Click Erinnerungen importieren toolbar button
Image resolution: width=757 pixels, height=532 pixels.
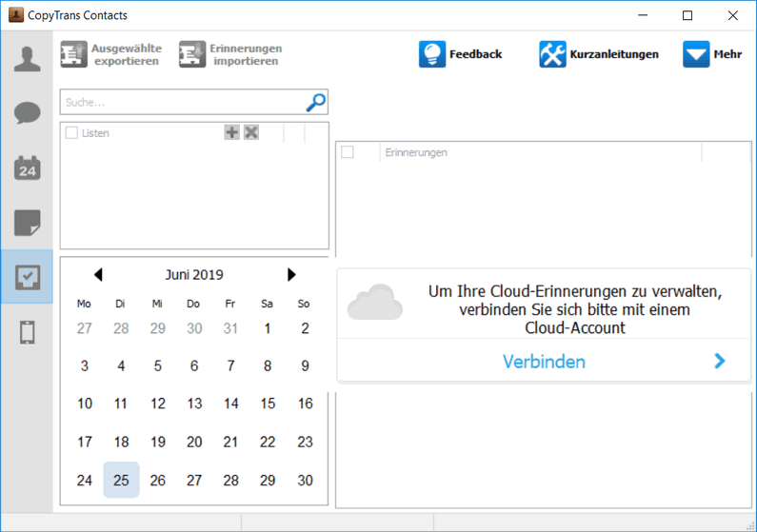230,54
